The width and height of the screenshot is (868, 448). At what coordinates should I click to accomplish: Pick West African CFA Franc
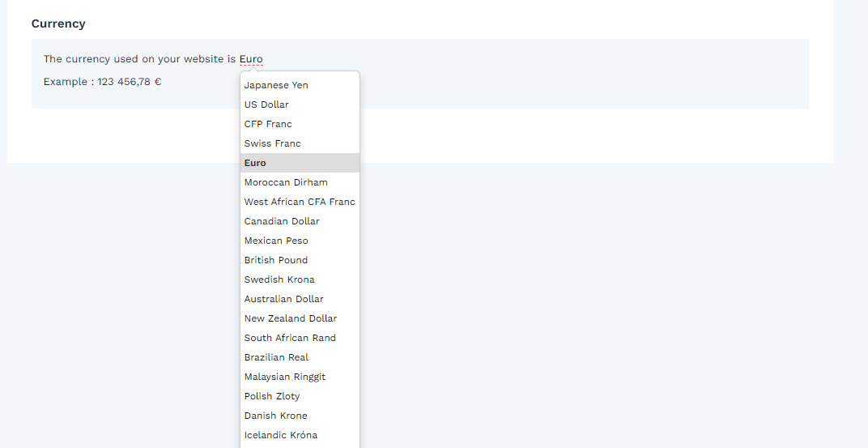300,202
